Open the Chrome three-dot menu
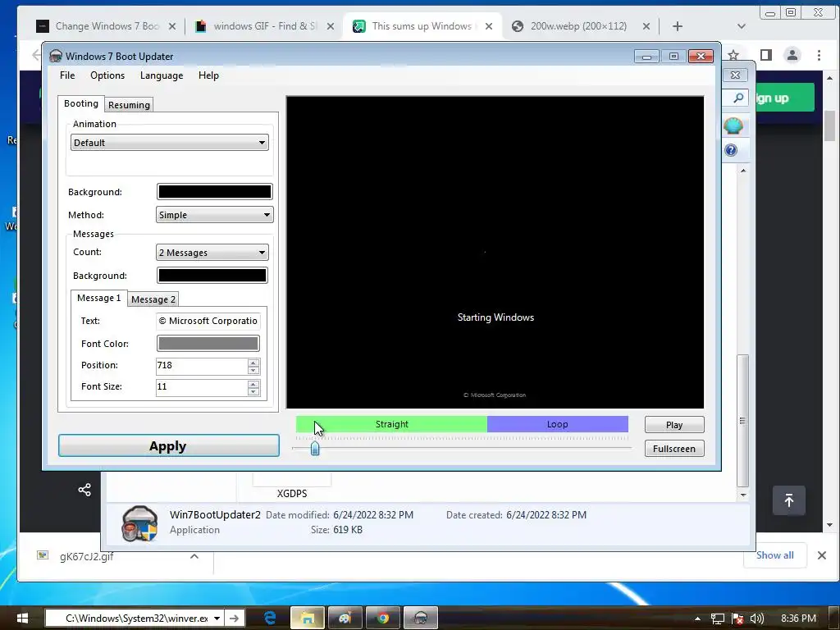 (x=819, y=55)
